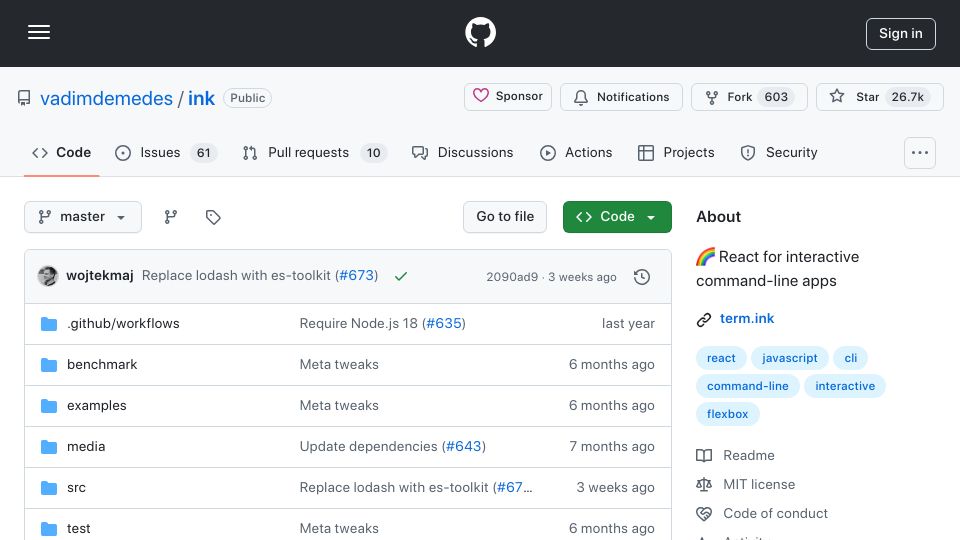Open the Security tab

pyautogui.click(x=779, y=152)
